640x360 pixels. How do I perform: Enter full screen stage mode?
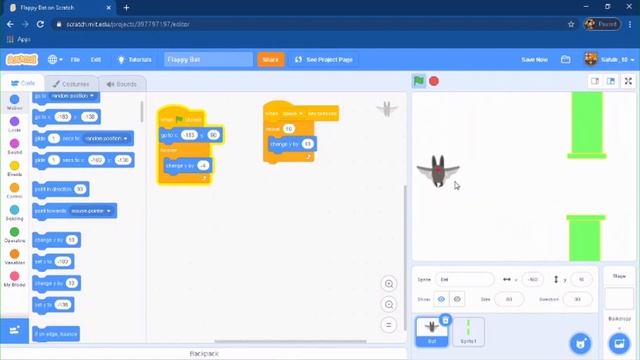point(628,81)
